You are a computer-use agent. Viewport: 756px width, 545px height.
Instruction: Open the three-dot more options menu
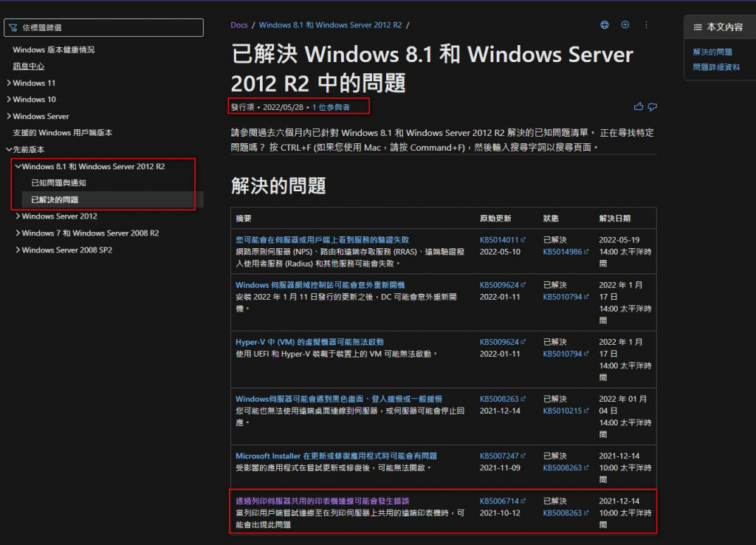tap(646, 24)
